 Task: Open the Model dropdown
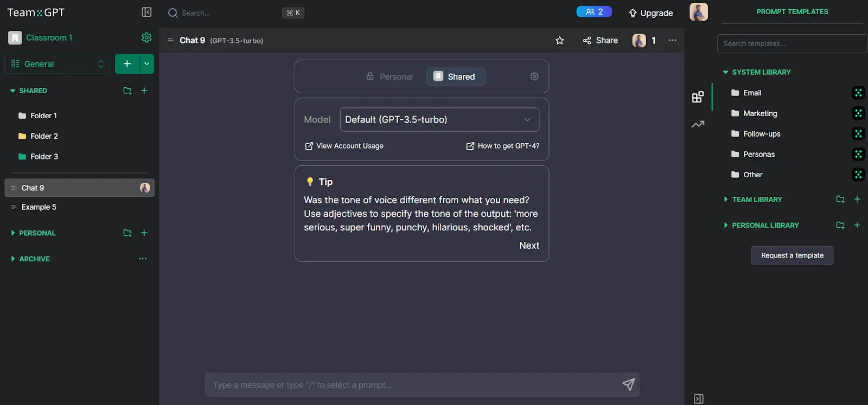click(x=439, y=120)
